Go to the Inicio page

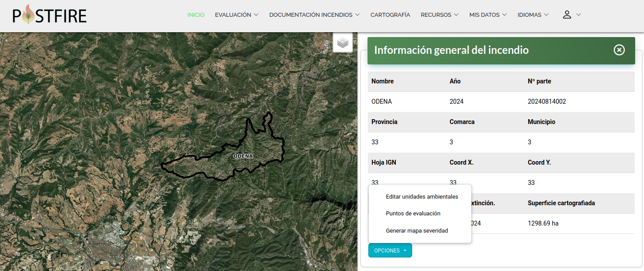[196, 15]
